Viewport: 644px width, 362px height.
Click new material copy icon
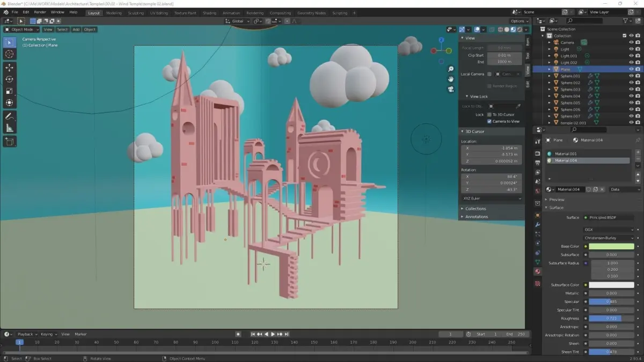(595, 189)
